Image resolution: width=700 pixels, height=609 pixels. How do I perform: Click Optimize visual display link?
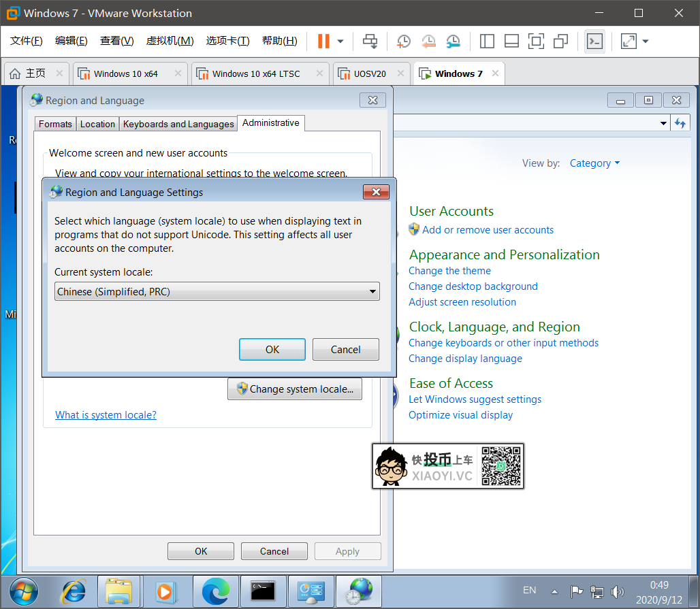[x=461, y=415]
